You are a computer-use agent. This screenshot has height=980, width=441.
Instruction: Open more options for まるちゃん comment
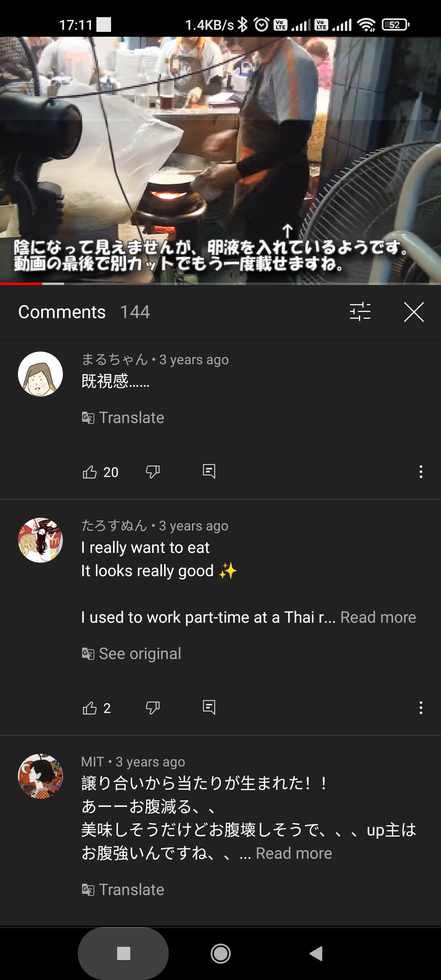(421, 472)
